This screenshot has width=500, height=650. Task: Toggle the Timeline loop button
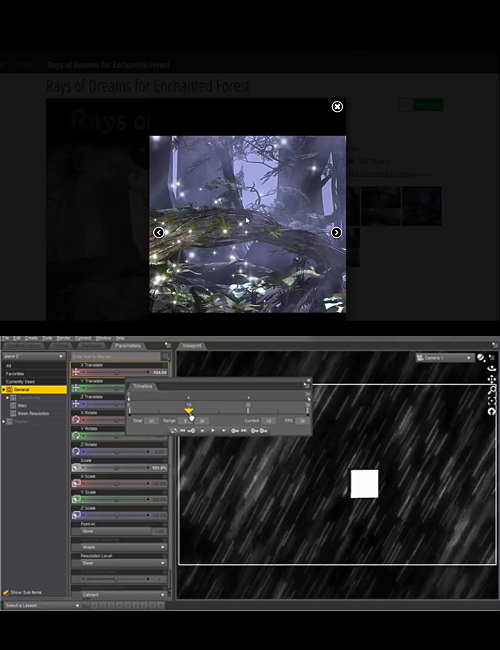click(x=174, y=431)
